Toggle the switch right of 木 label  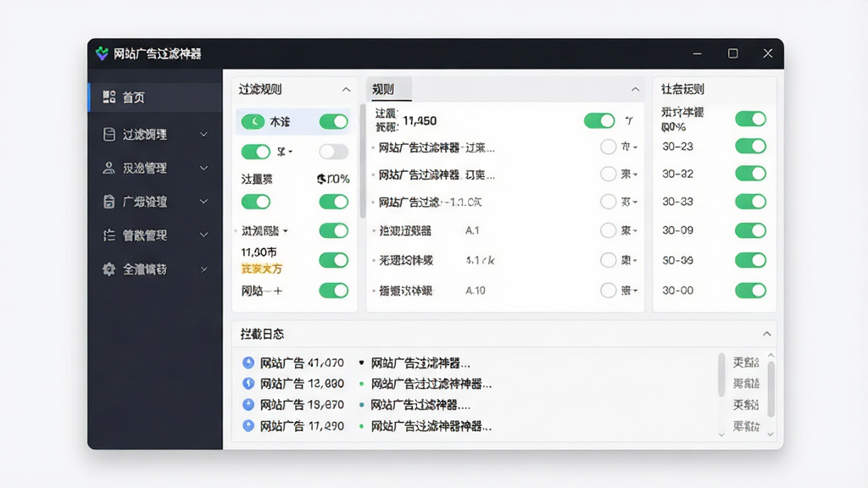coord(334,122)
